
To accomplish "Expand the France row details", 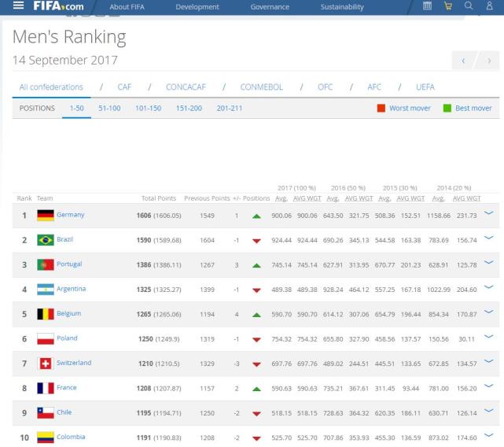I will click(x=488, y=386).
